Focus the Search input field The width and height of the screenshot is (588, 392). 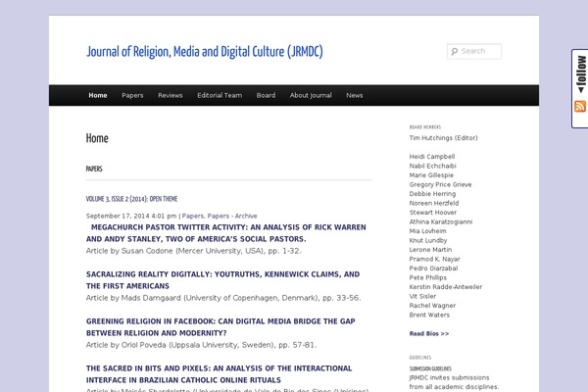click(474, 51)
